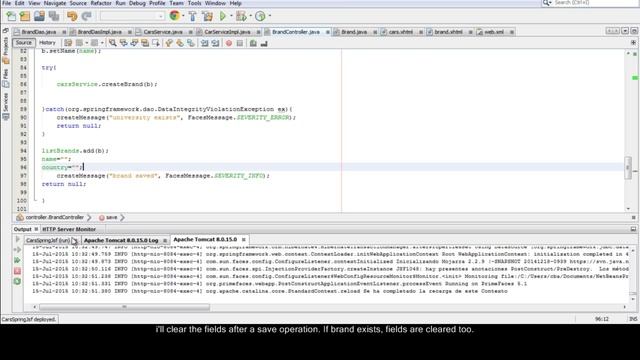Click the Debug Project toolbar icon
The image size is (640, 360).
[241, 16]
